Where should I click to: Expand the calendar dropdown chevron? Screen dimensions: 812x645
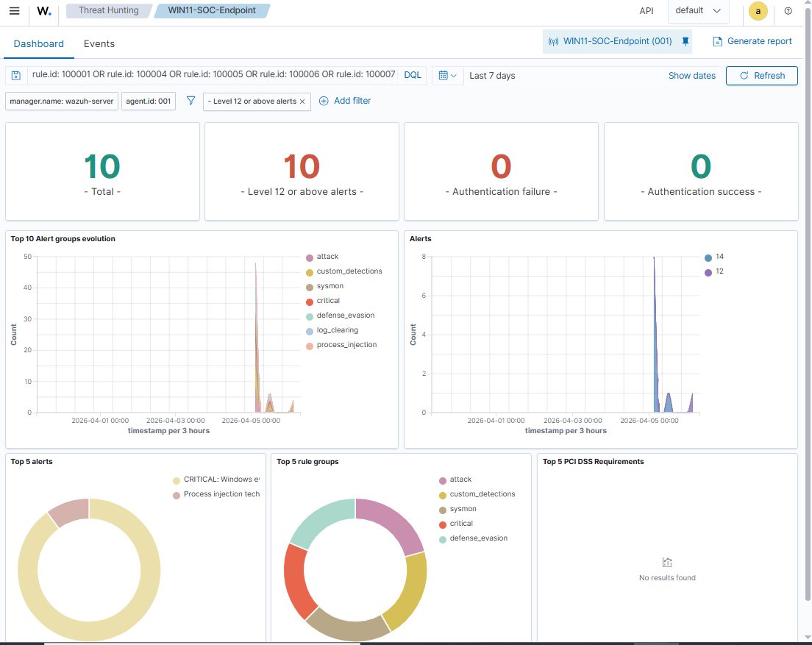tap(453, 75)
